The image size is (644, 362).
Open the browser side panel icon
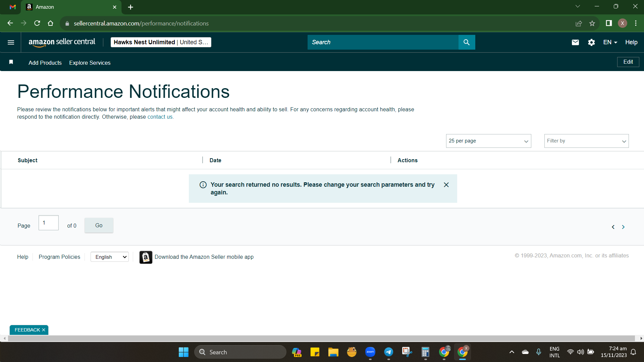point(609,23)
